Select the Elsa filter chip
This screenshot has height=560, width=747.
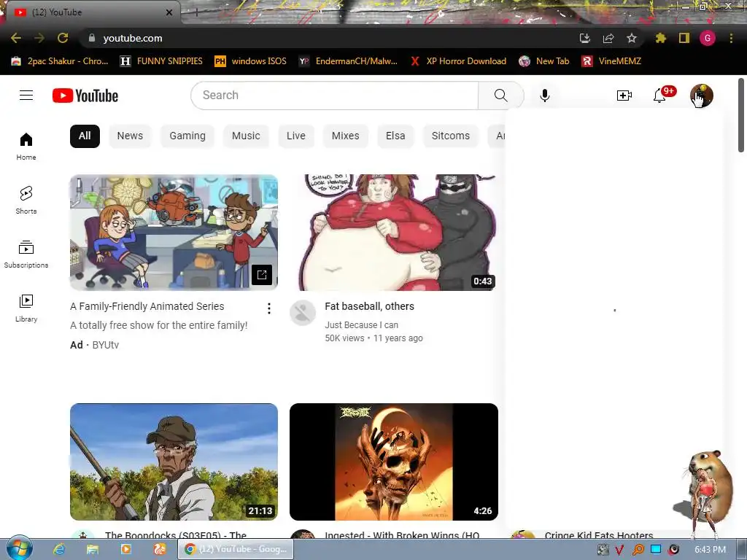click(x=395, y=136)
